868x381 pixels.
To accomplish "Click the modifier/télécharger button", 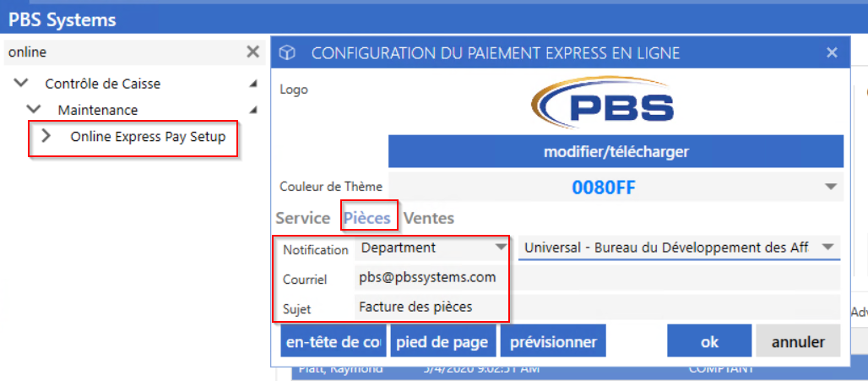I will point(616,152).
